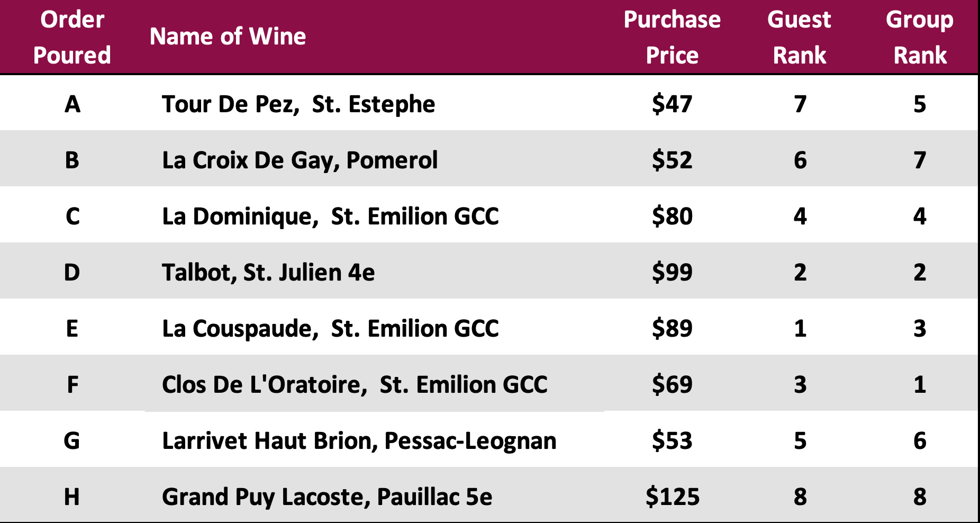980x523 pixels.
Task: Select the Purchase Price column header
Action: pos(672,37)
